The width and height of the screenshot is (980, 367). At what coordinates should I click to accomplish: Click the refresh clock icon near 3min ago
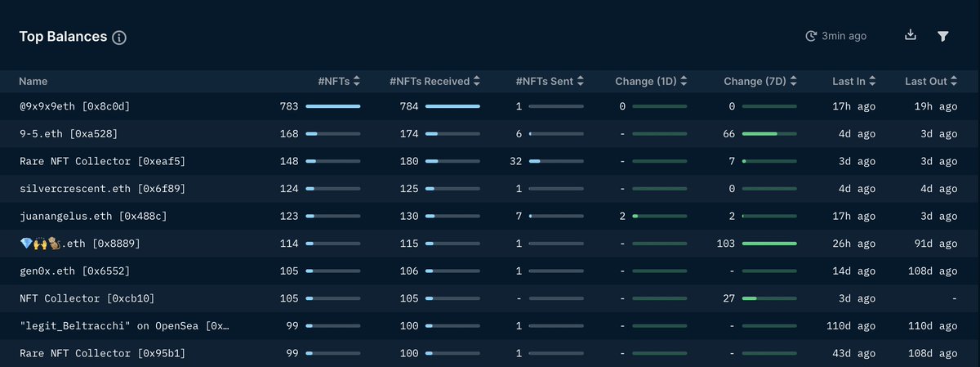[x=811, y=36]
